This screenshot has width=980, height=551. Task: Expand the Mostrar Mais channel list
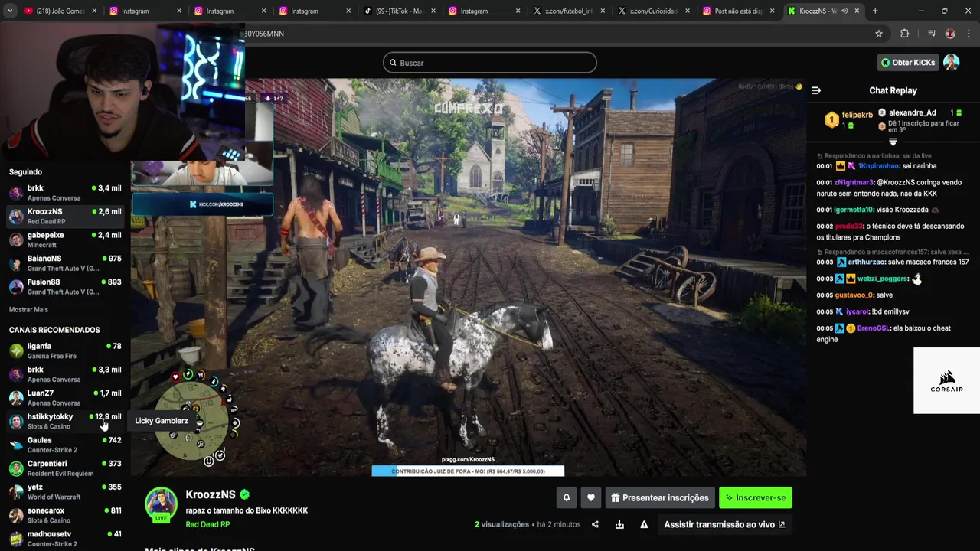28,309
